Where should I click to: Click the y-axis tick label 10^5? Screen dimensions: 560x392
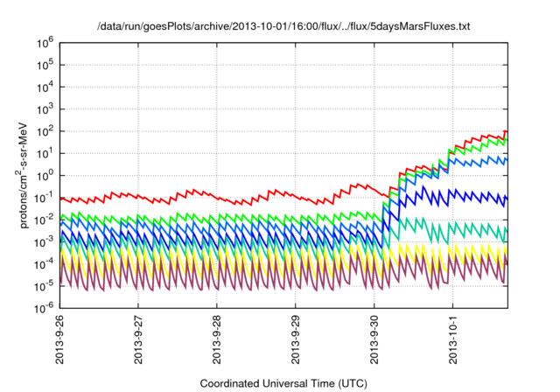[x=45, y=66]
